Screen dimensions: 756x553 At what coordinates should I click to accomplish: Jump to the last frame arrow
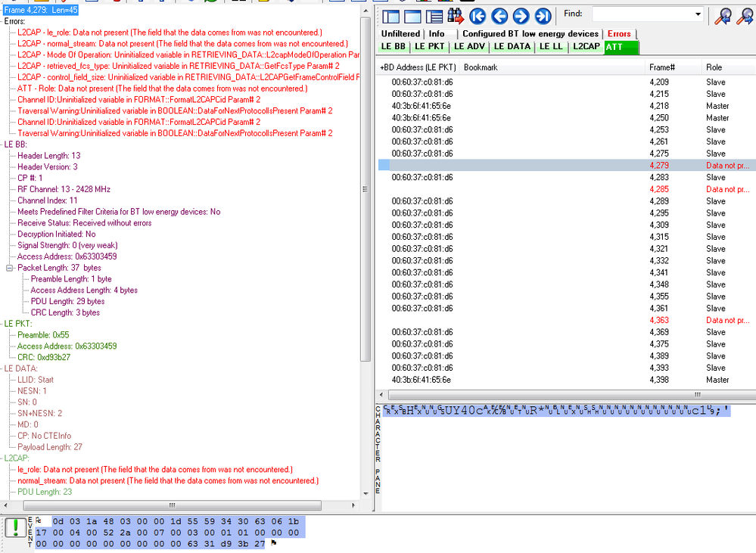tap(543, 17)
